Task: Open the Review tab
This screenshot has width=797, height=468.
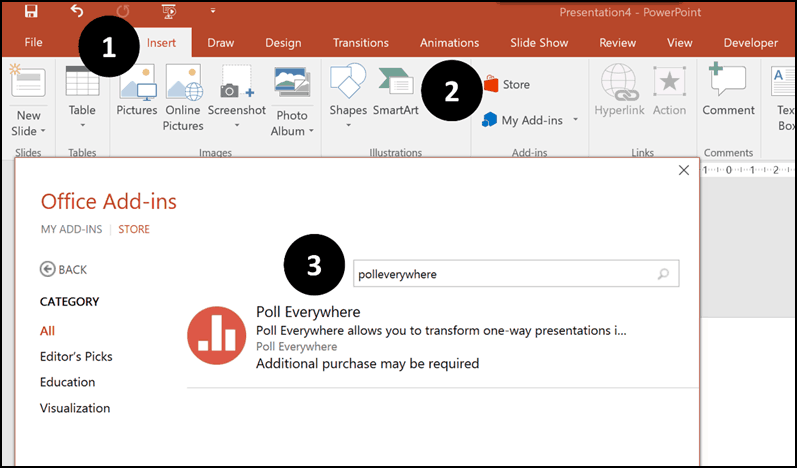Action: tap(618, 43)
